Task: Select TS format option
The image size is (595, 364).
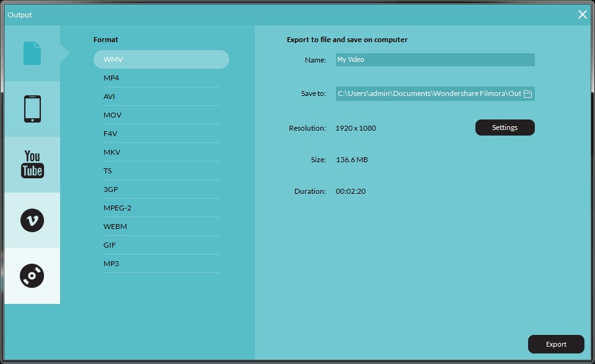Action: 161,171
